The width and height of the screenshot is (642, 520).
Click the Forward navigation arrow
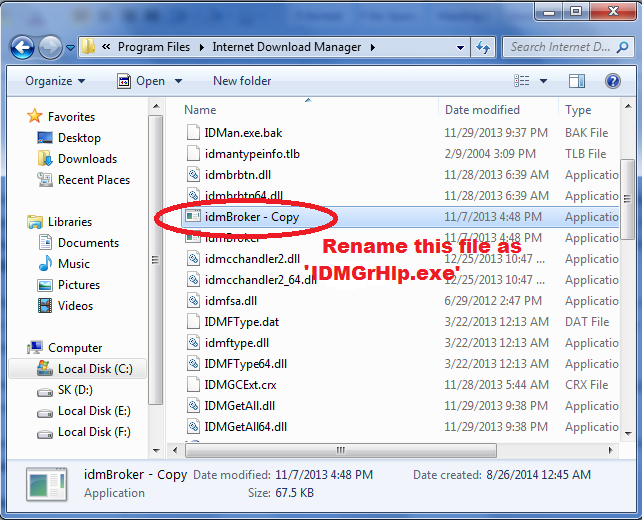[x=50, y=47]
